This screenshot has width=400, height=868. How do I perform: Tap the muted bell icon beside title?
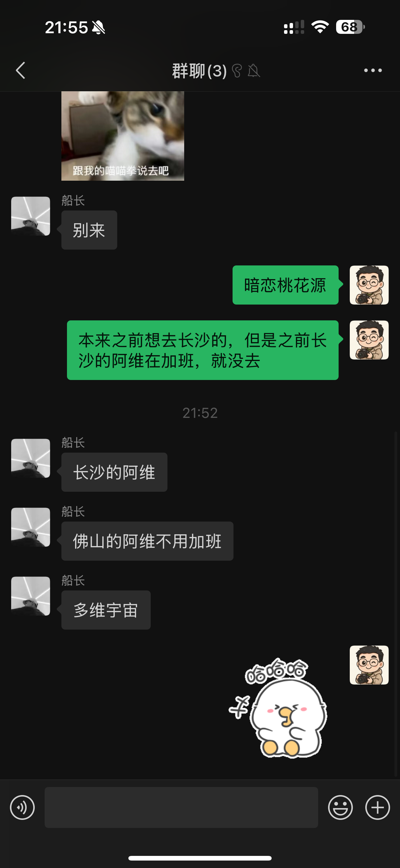tap(254, 71)
